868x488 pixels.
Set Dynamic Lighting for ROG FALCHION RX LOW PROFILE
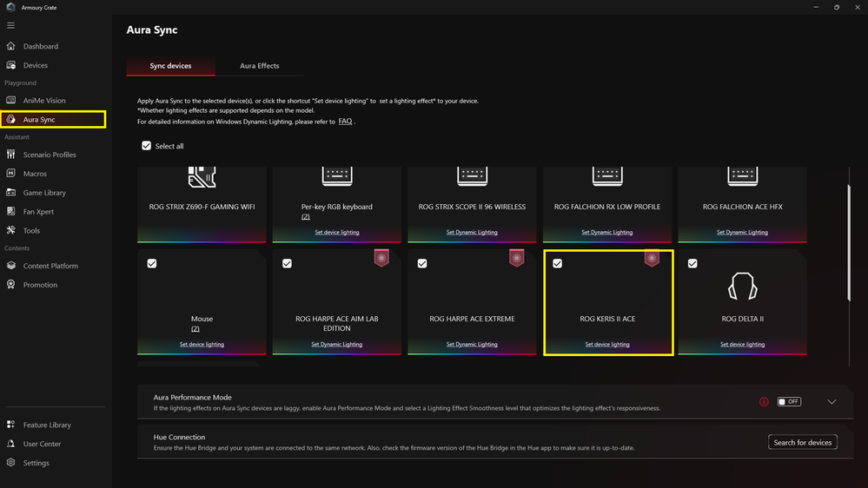606,233
